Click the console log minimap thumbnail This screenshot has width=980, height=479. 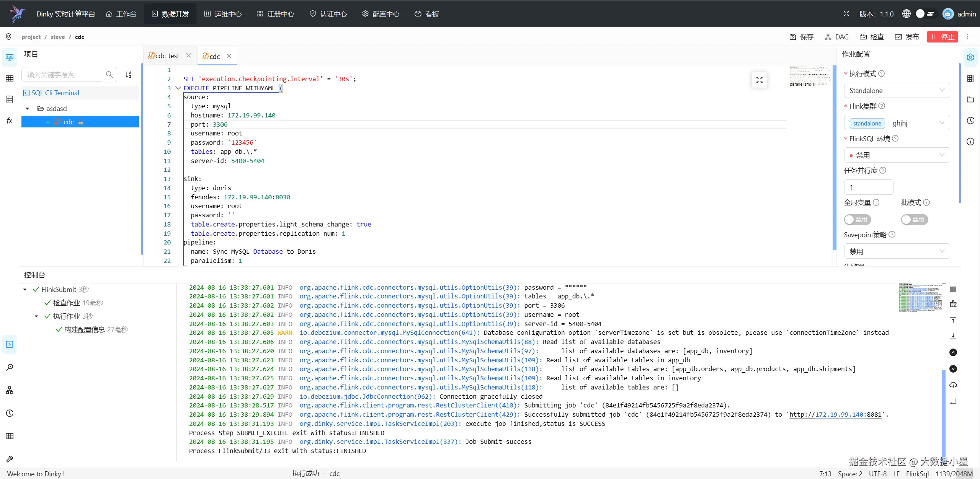point(920,297)
